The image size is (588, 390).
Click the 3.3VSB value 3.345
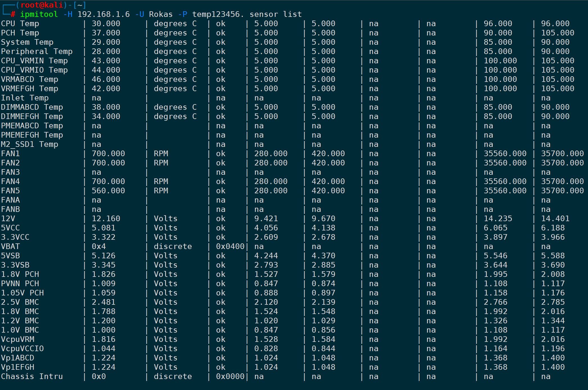pos(103,265)
